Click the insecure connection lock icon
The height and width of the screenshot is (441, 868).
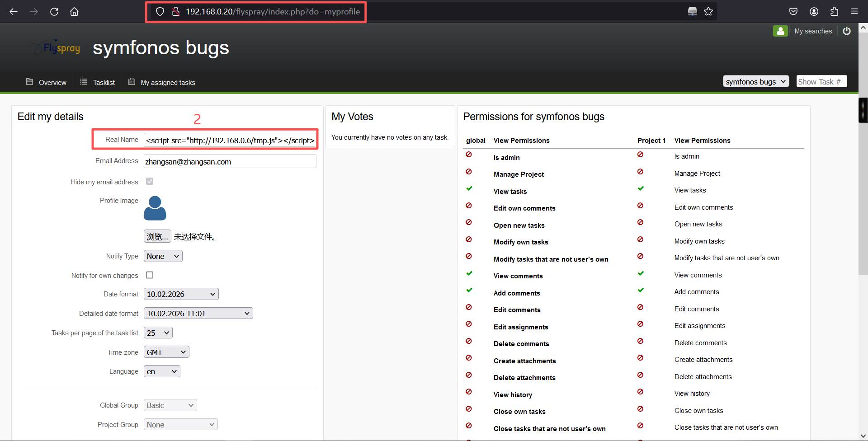tap(176, 12)
